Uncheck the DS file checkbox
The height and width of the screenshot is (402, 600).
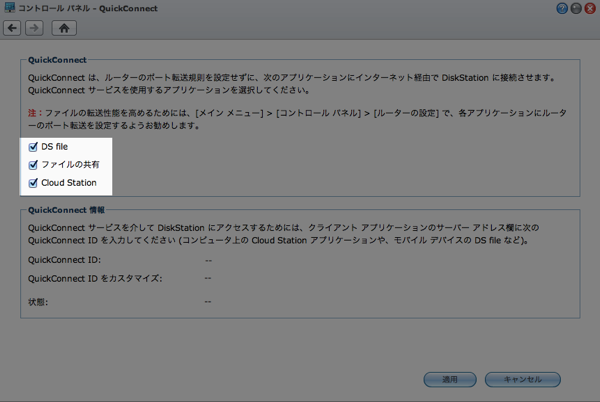tap(33, 147)
